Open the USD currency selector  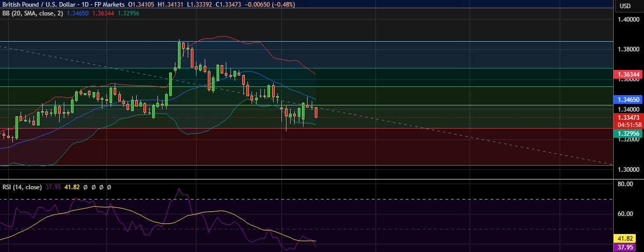[x=625, y=6]
